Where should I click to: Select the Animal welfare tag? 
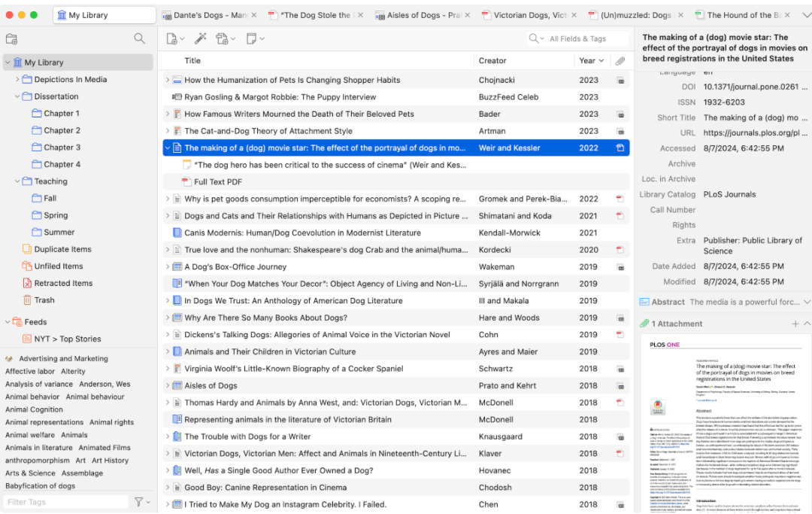coord(29,435)
